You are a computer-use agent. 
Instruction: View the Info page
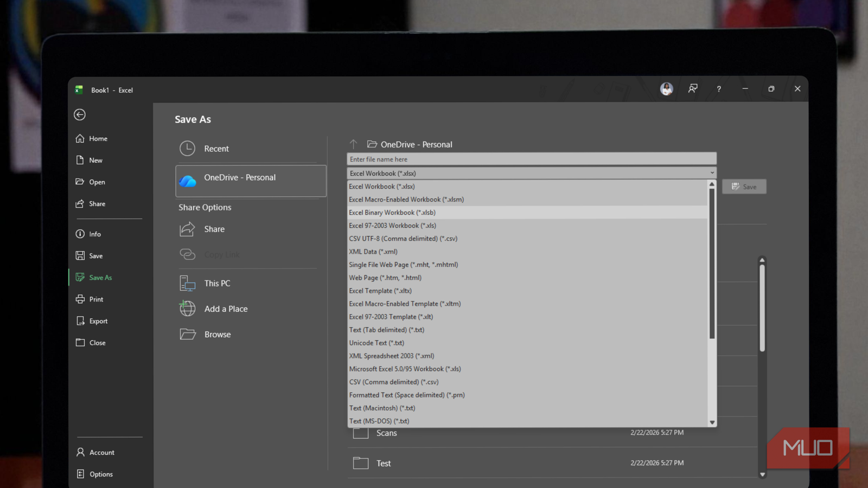pyautogui.click(x=88, y=234)
